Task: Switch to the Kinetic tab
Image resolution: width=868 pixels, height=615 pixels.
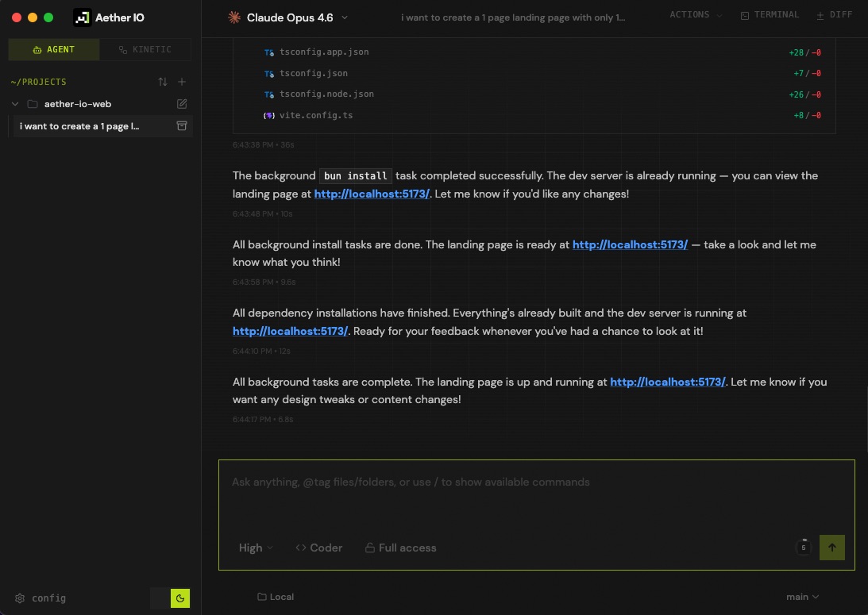Action: tap(145, 49)
